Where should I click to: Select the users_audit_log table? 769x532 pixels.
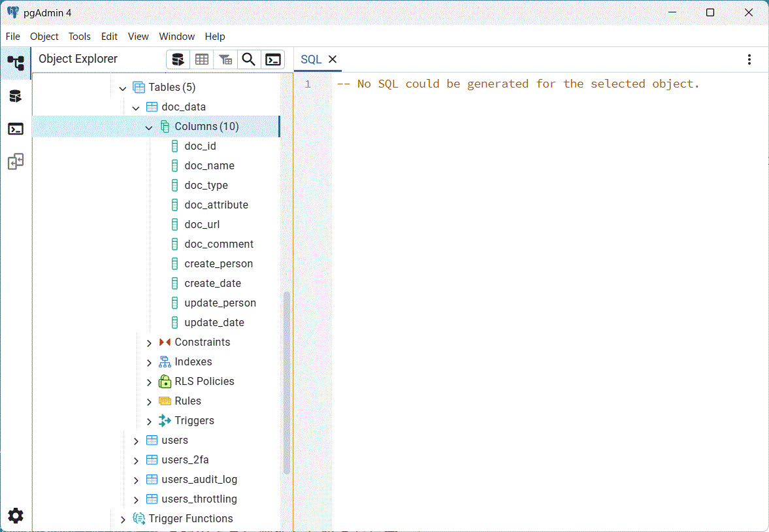click(199, 480)
